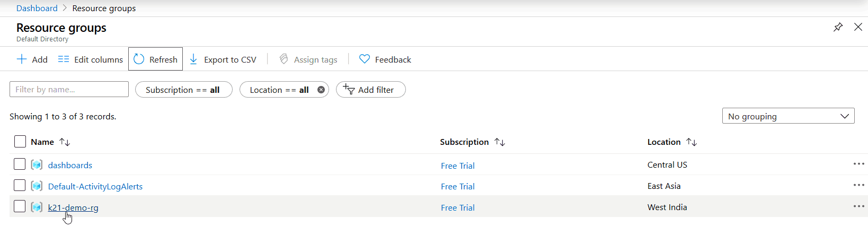
Task: Click the Add filter button
Action: coord(370,90)
